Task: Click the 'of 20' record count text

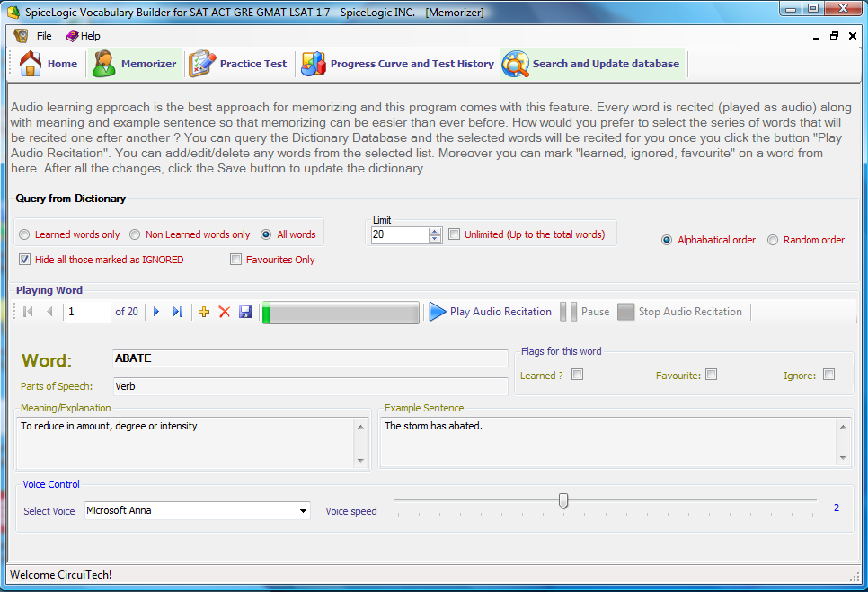Action: pos(127,312)
